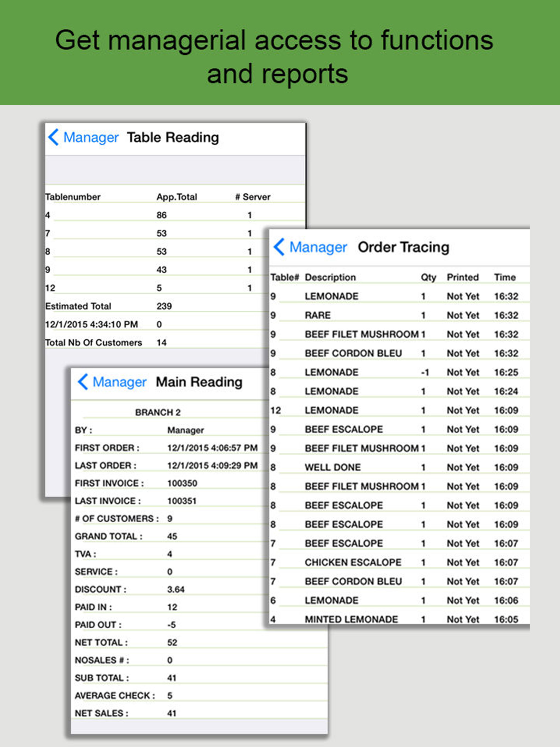The image size is (560, 747).
Task: Select FIRST ORDER timestamp 4:06:57 PM
Action: 212,448
